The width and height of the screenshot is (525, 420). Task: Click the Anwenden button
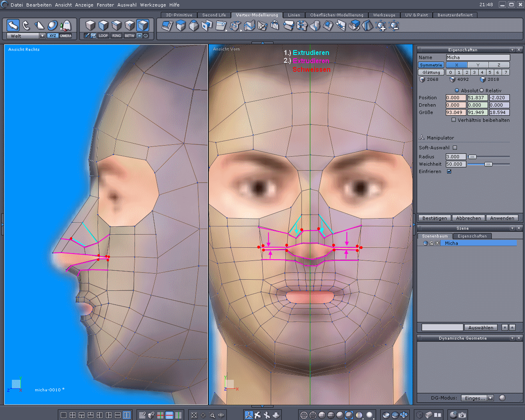[x=502, y=218]
